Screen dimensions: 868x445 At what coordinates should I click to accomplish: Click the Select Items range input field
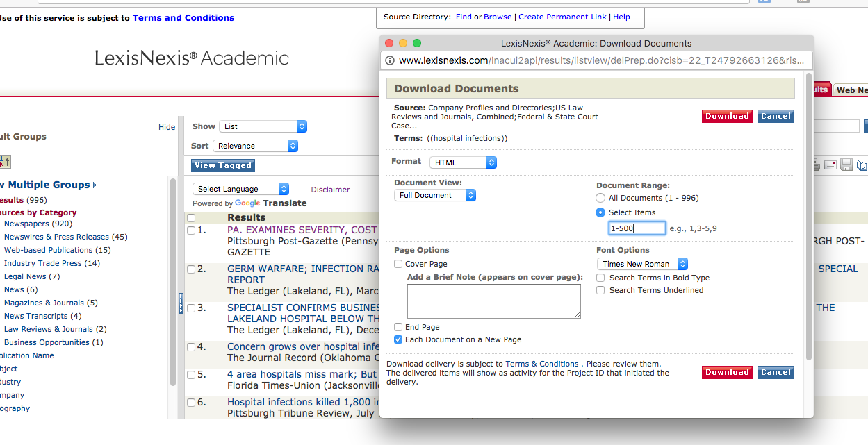(637, 228)
